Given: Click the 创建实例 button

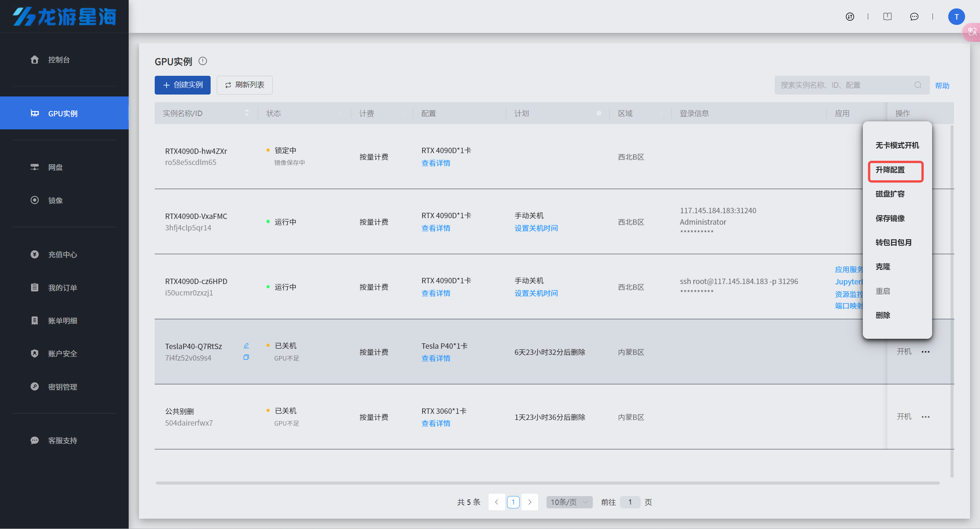Looking at the screenshot, I should (x=183, y=85).
